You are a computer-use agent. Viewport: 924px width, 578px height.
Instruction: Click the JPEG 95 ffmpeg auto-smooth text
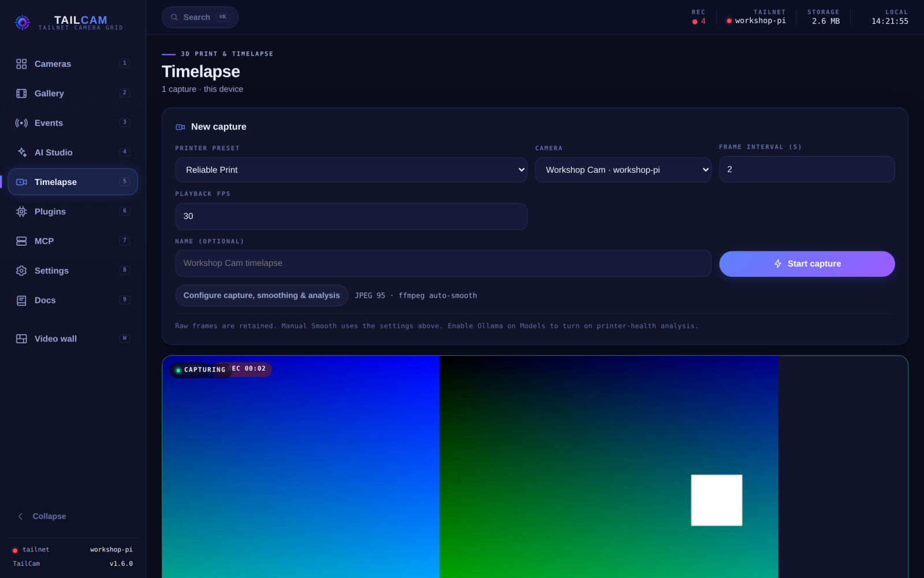416,295
